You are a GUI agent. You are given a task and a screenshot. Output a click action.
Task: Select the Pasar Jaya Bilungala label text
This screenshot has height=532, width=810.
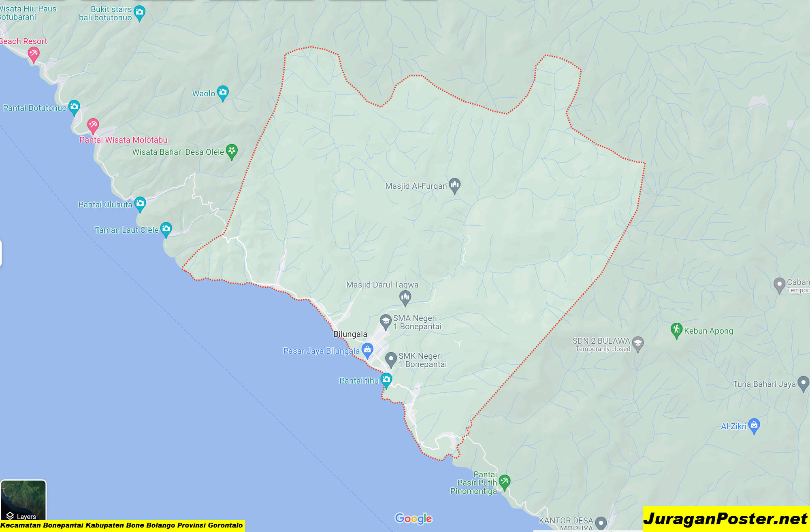pyautogui.click(x=321, y=351)
